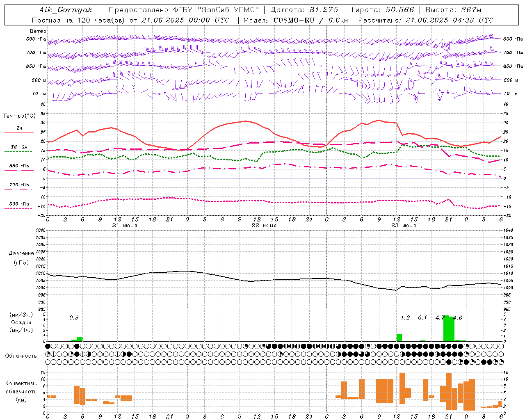The width and height of the screenshot is (525, 420).
Task: Click the 1.2 precipitation amount value
Action: point(405,317)
